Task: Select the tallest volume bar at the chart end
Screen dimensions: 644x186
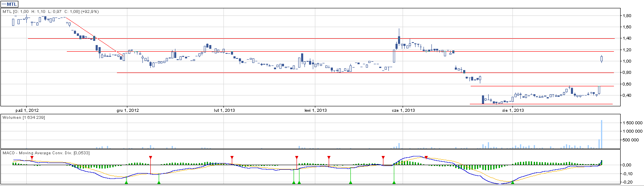Action: (602, 134)
